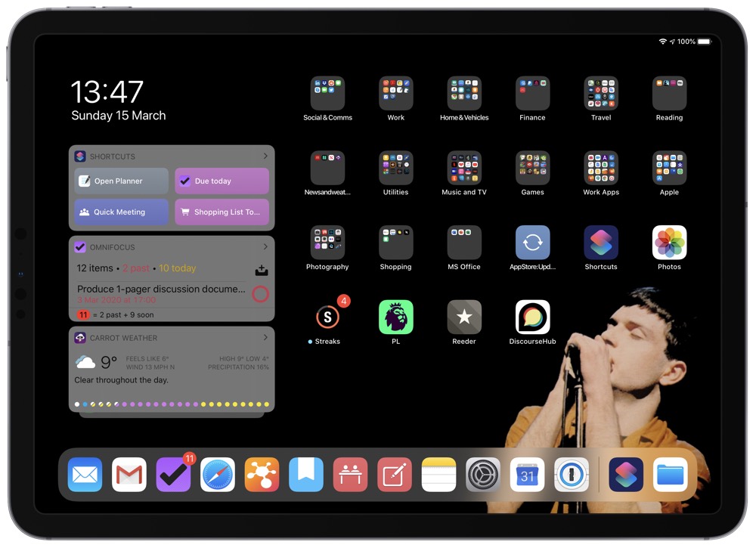
Task: Open the Work folder
Action: pyautogui.click(x=396, y=94)
